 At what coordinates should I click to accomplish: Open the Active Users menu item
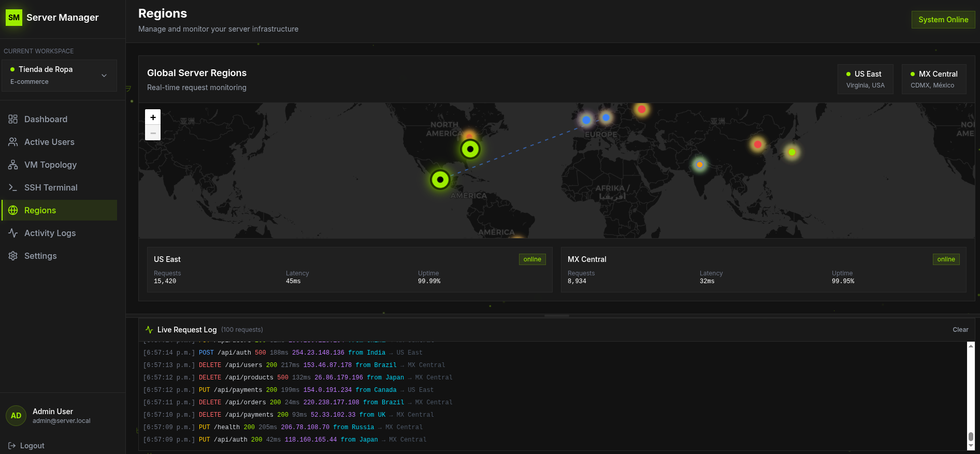tap(59, 142)
